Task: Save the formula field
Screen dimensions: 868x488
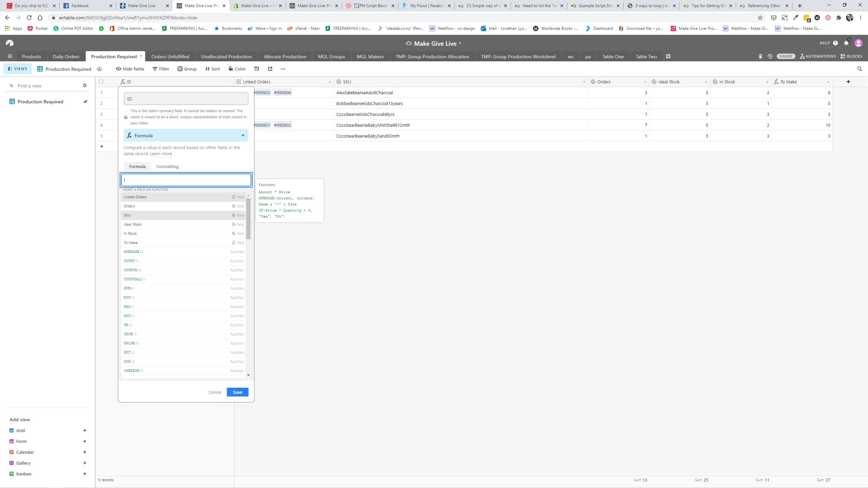Action: pos(238,392)
